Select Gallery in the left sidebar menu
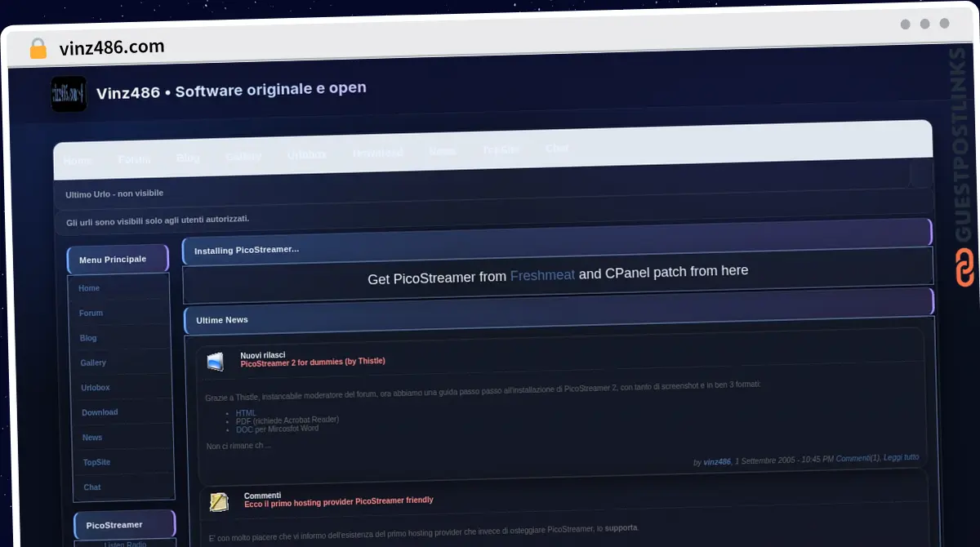Screen dimensions: 980x547 point(93,362)
